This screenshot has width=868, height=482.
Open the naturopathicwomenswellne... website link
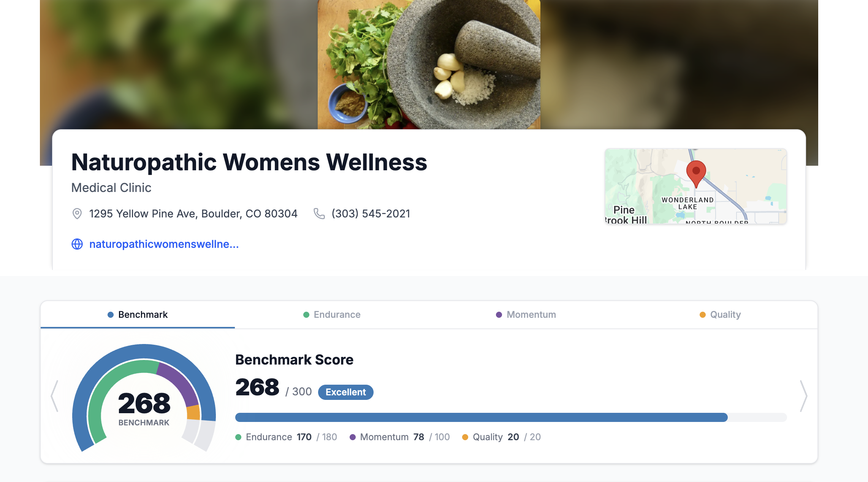[164, 244]
